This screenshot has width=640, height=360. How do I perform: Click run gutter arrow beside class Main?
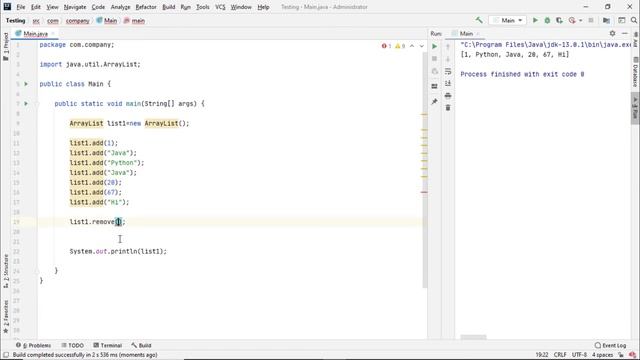26,84
